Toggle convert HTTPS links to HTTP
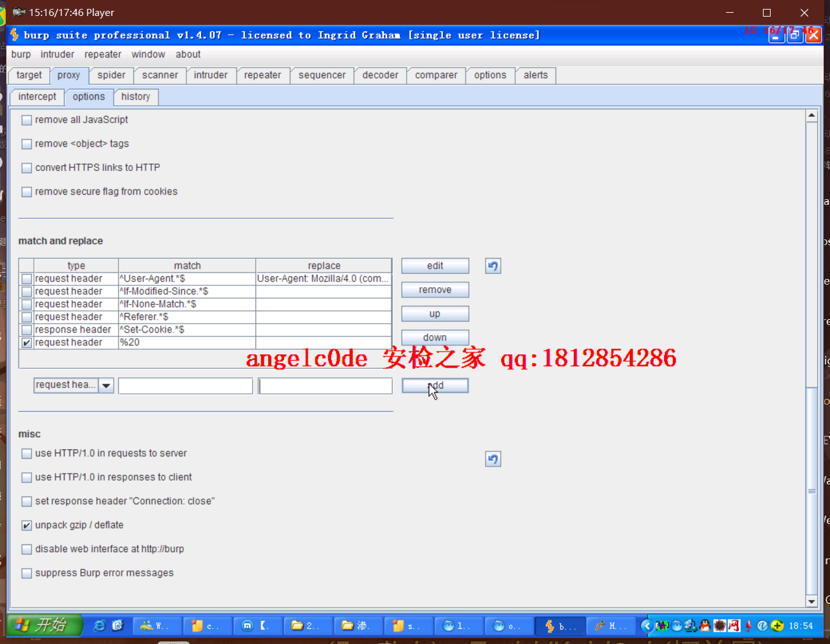 tap(27, 168)
